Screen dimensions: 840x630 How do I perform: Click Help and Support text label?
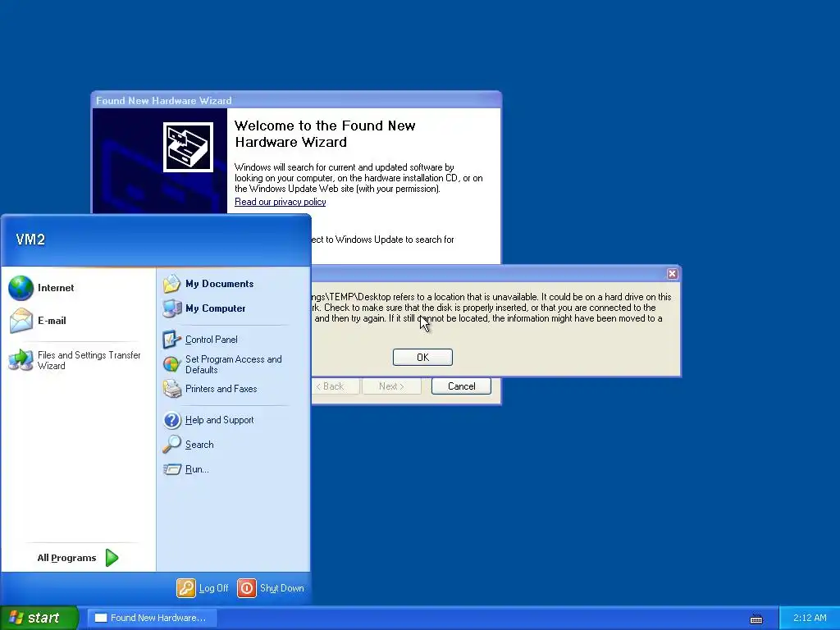click(220, 420)
